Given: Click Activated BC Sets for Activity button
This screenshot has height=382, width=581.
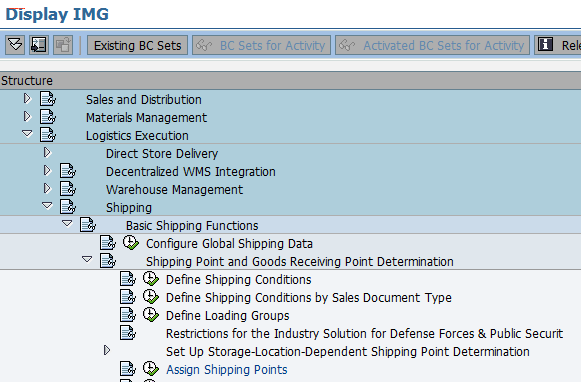Looking at the screenshot, I should tap(432, 45).
